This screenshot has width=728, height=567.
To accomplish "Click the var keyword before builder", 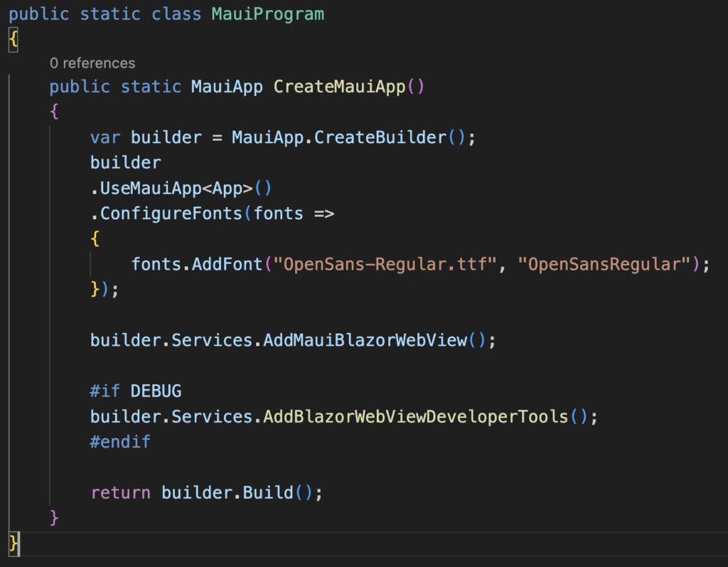I will (x=105, y=137).
